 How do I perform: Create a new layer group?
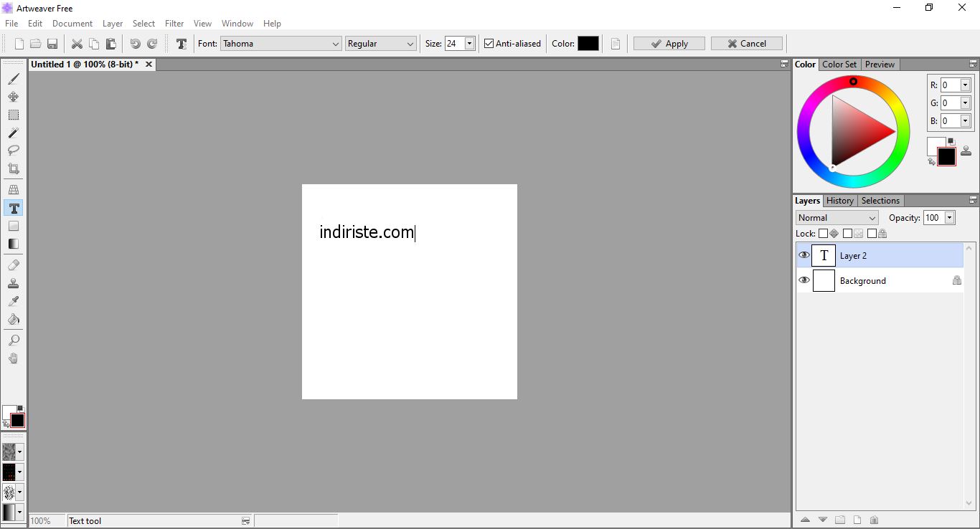point(839,520)
